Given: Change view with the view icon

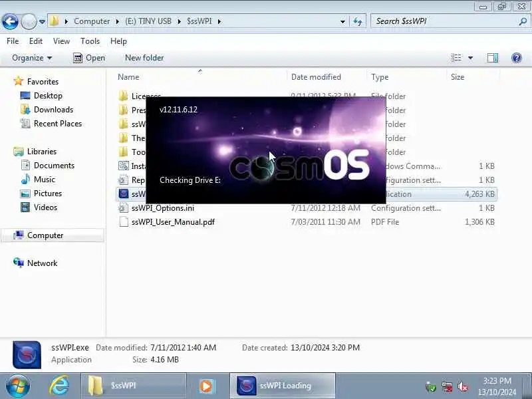Looking at the screenshot, I should tap(456, 58).
